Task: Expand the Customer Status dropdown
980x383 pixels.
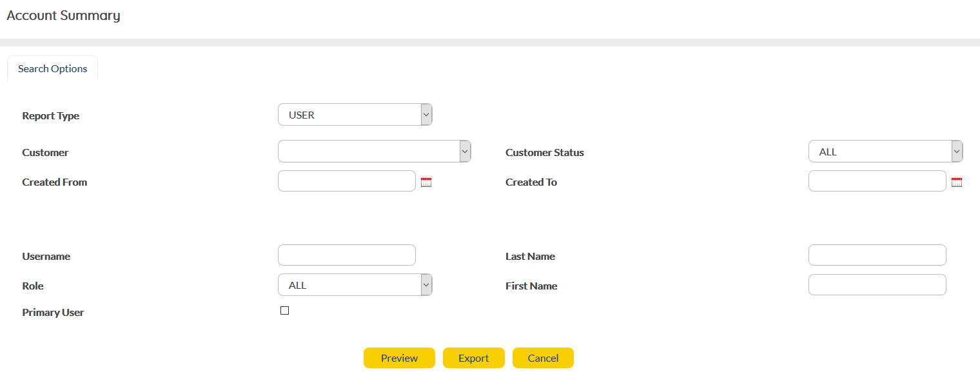Action: (x=885, y=152)
